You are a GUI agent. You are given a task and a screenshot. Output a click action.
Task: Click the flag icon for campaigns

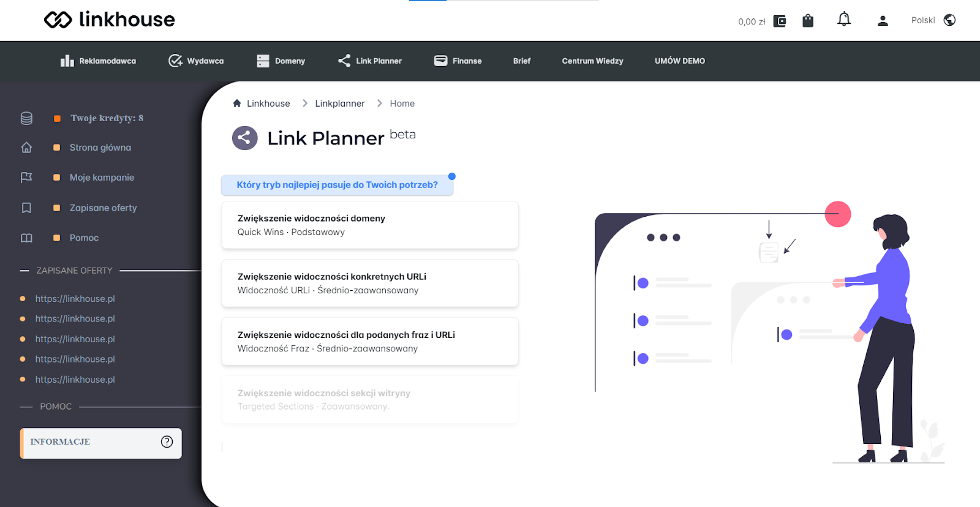pos(26,178)
